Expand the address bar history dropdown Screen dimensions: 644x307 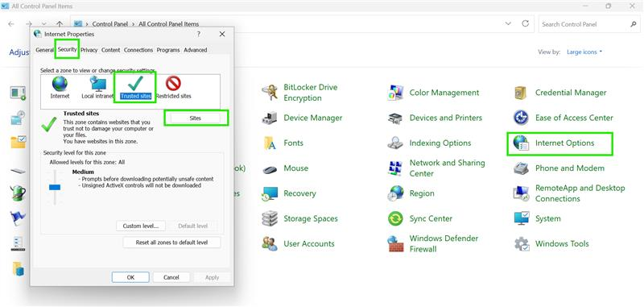pos(509,24)
